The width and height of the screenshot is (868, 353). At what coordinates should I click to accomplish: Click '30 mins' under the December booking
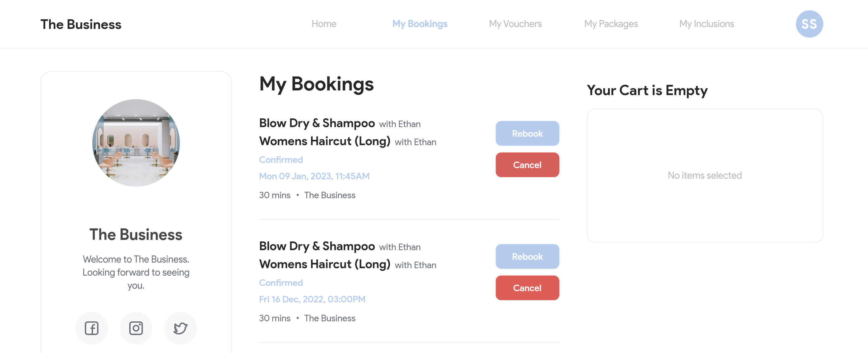(275, 318)
